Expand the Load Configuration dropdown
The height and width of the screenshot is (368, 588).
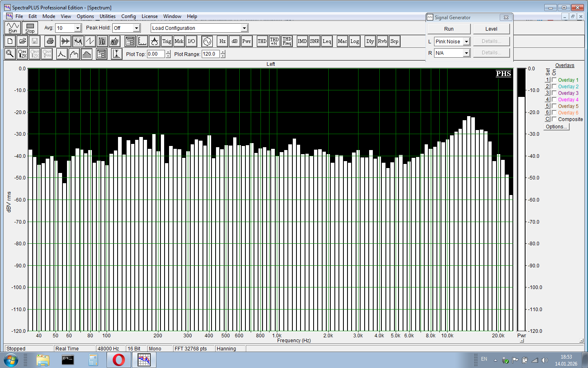[244, 28]
